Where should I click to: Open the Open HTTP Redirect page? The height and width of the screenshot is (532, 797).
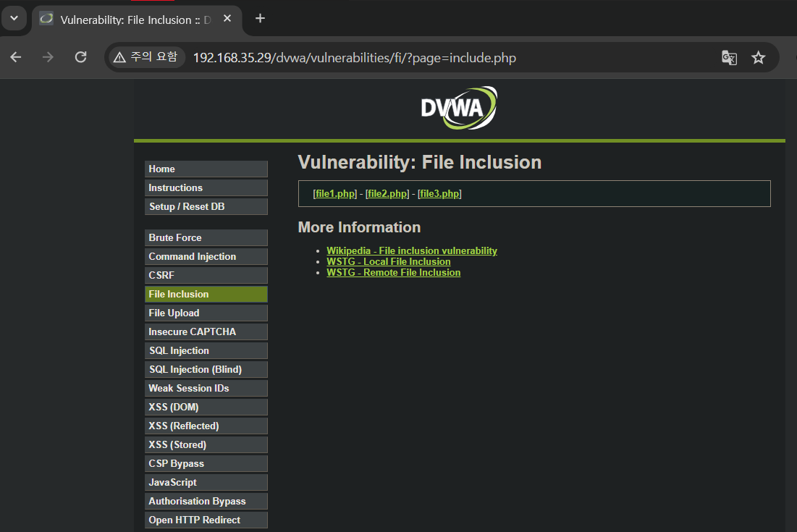[206, 519]
